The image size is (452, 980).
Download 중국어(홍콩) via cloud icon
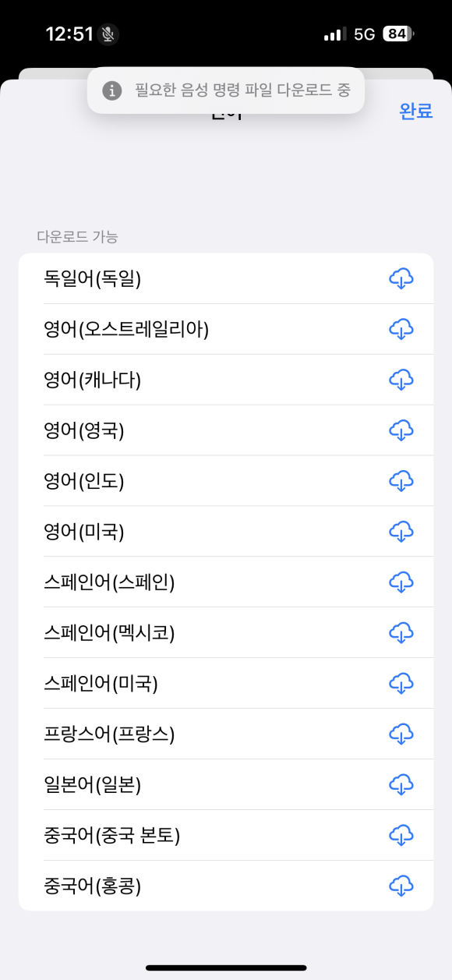401,886
